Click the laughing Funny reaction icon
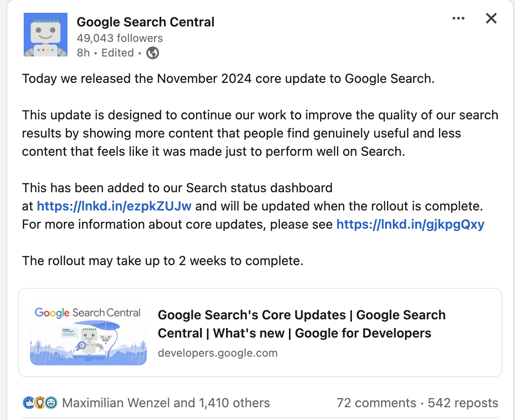The width and height of the screenshot is (515, 420). [x=51, y=402]
